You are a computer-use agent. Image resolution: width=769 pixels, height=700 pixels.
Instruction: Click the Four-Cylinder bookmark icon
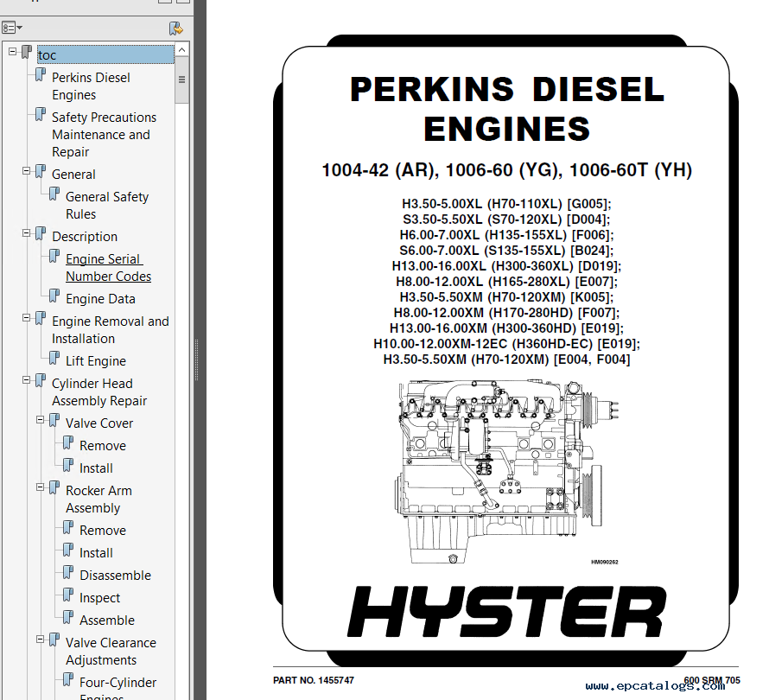point(68,680)
